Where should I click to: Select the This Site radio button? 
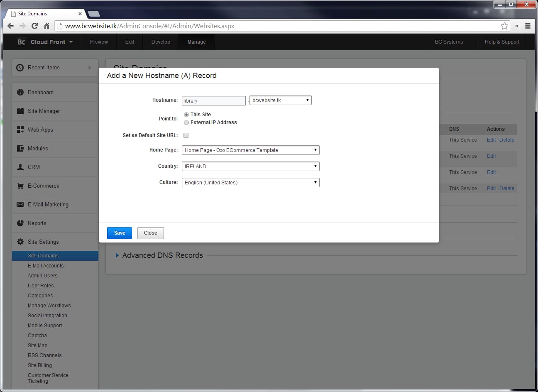click(x=186, y=115)
